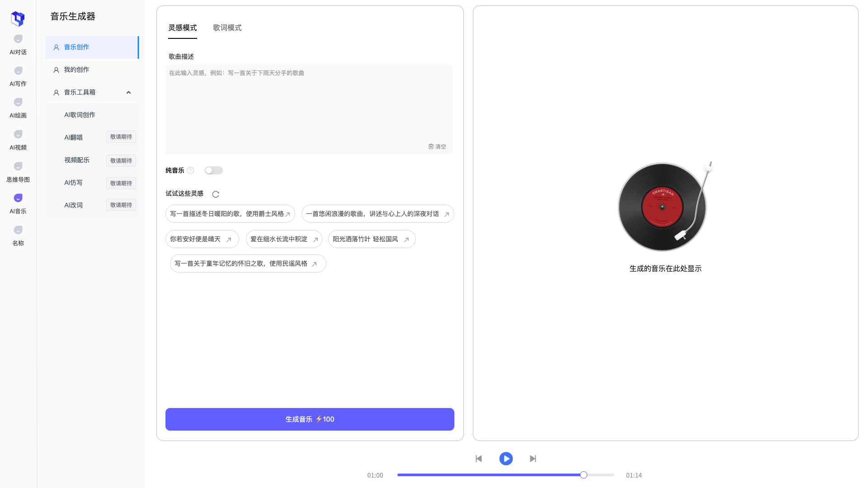The height and width of the screenshot is (488, 868).
Task: Click the 敬请期待 badge next to AI翻唱
Action: (121, 137)
